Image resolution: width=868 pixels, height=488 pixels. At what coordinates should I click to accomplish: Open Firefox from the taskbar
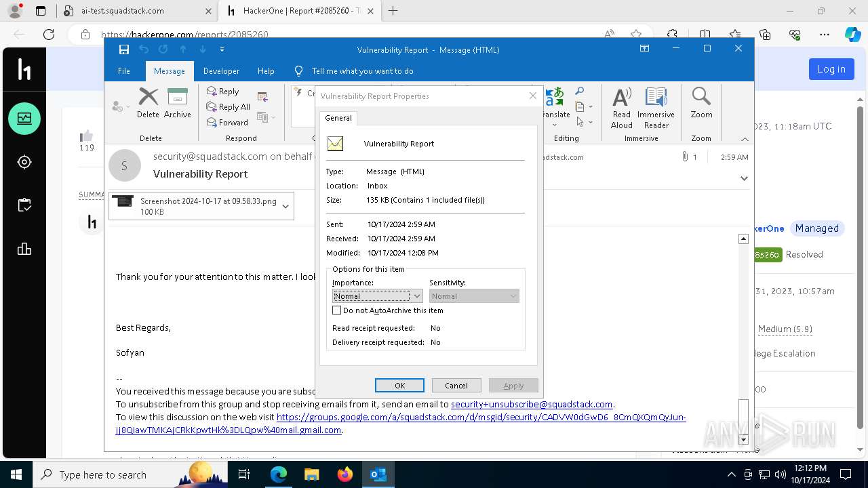click(345, 474)
